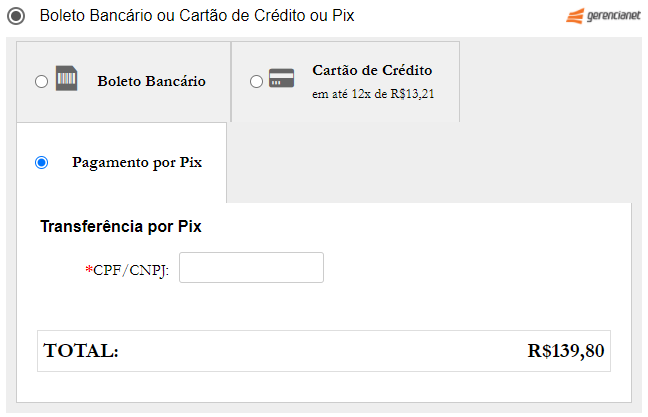The image size is (648, 417).
Task: Select the Boleto Bancário radio button
Action: (x=41, y=82)
